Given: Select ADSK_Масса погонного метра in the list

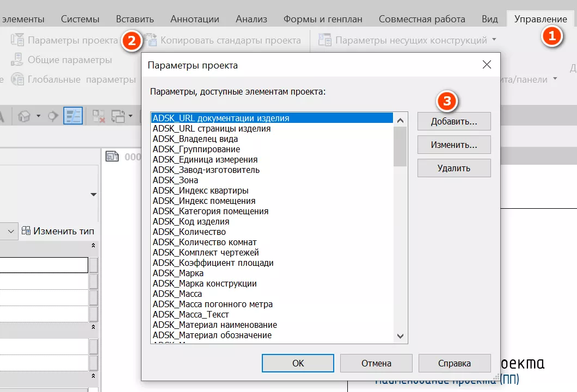Looking at the screenshot, I should (x=212, y=304).
